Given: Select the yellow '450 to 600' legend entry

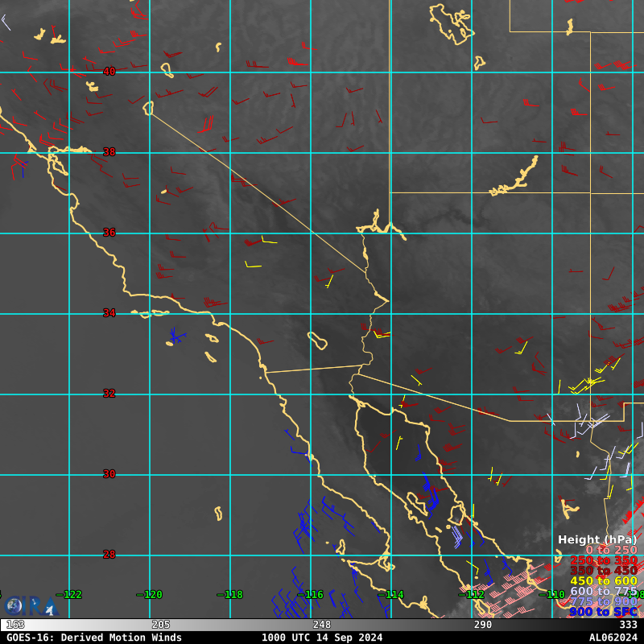Looking at the screenshot, I should (x=603, y=580).
